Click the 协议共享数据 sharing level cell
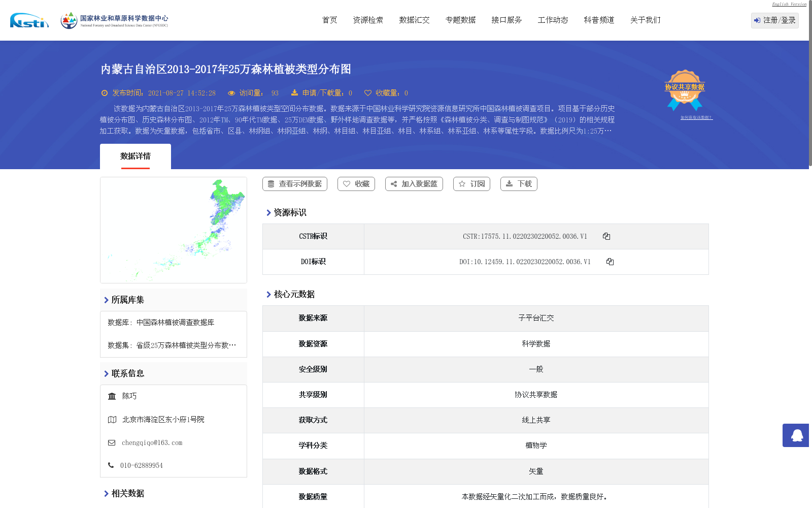Viewport: 812px width, 508px height. 536,395
